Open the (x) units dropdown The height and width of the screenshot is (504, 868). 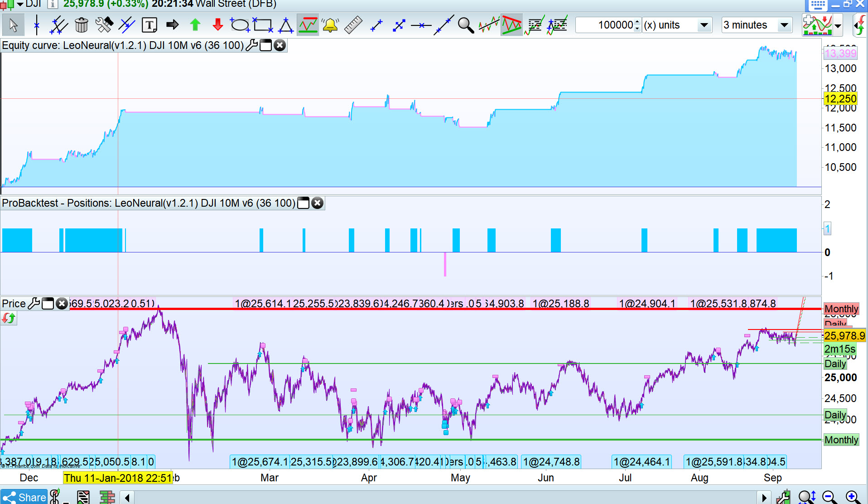[677, 25]
